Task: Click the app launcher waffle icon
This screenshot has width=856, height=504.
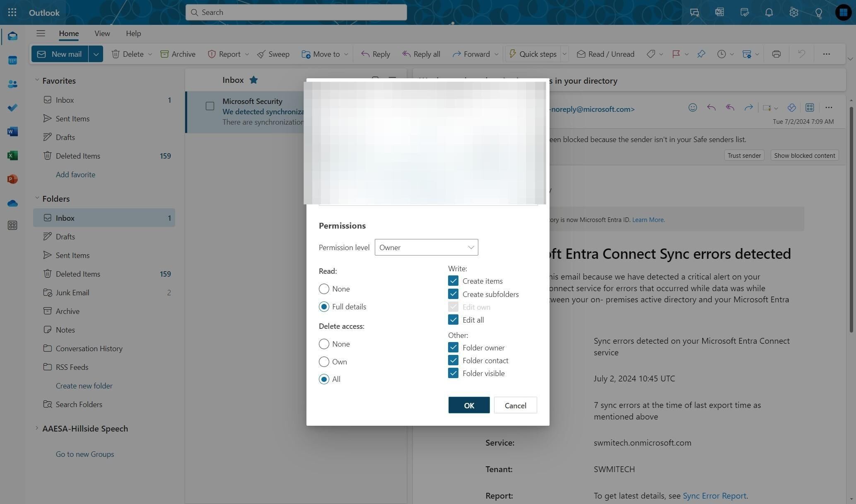Action: pos(12,12)
